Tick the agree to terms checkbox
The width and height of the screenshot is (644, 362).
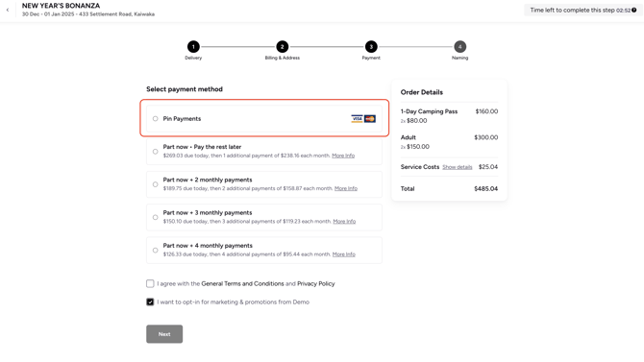click(x=150, y=283)
